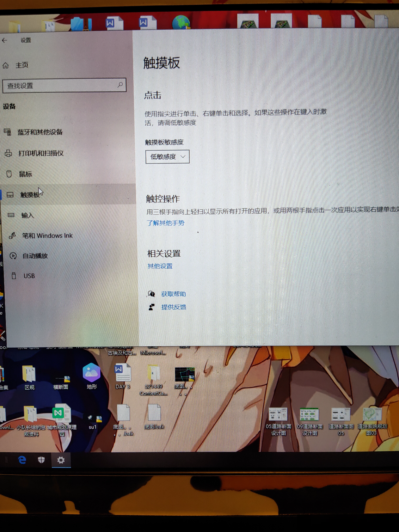Click the touchpad icon in sidebar
Viewport: 399px width, 532px height.
10,195
